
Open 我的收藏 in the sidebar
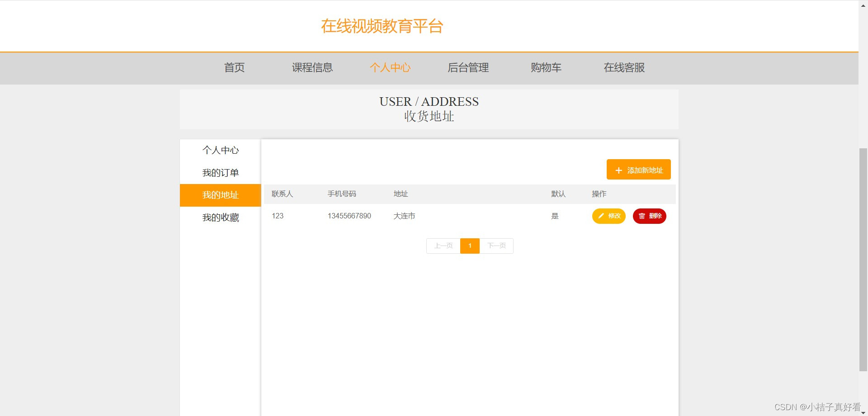[221, 218]
